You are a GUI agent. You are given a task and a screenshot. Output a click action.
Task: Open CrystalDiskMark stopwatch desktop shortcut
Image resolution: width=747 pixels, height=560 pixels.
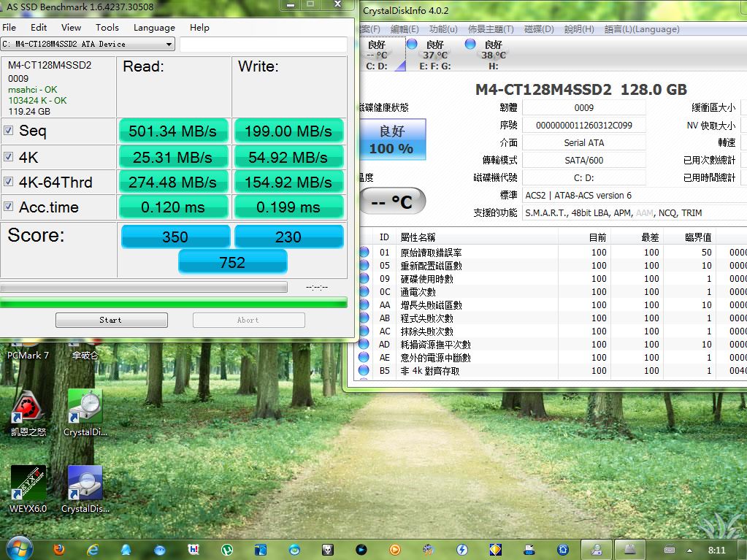(x=85, y=414)
